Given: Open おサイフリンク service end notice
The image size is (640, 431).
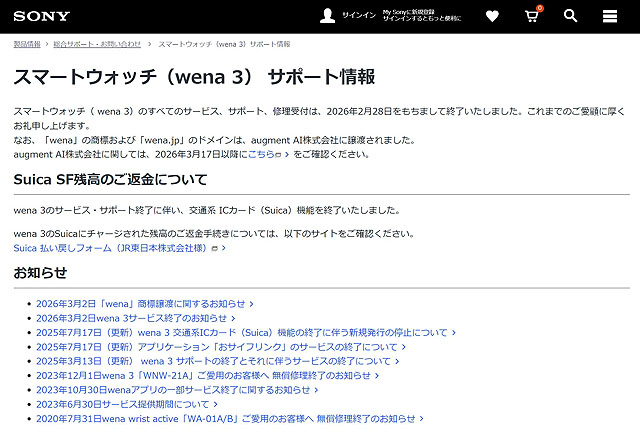Looking at the screenshot, I should tap(215, 347).
